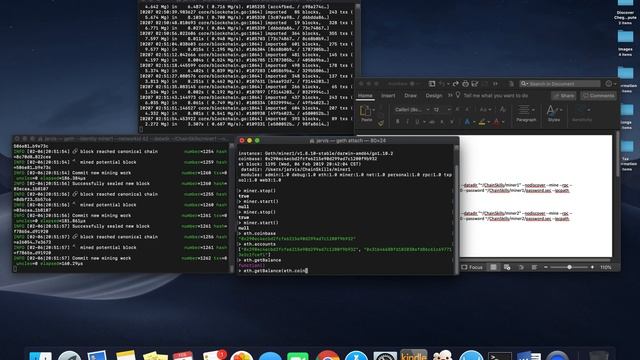The width and height of the screenshot is (640, 360).
Task: Enable Focus mode in Word status bar
Action: 472,267
